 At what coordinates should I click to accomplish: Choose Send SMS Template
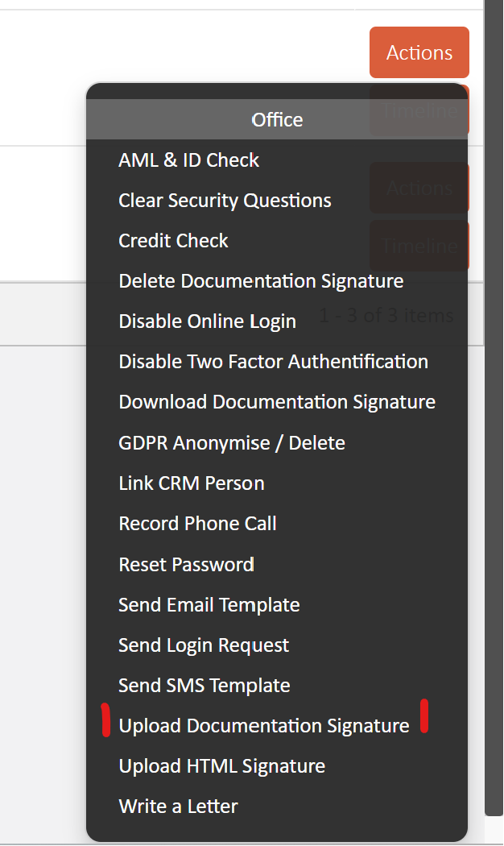click(x=204, y=686)
